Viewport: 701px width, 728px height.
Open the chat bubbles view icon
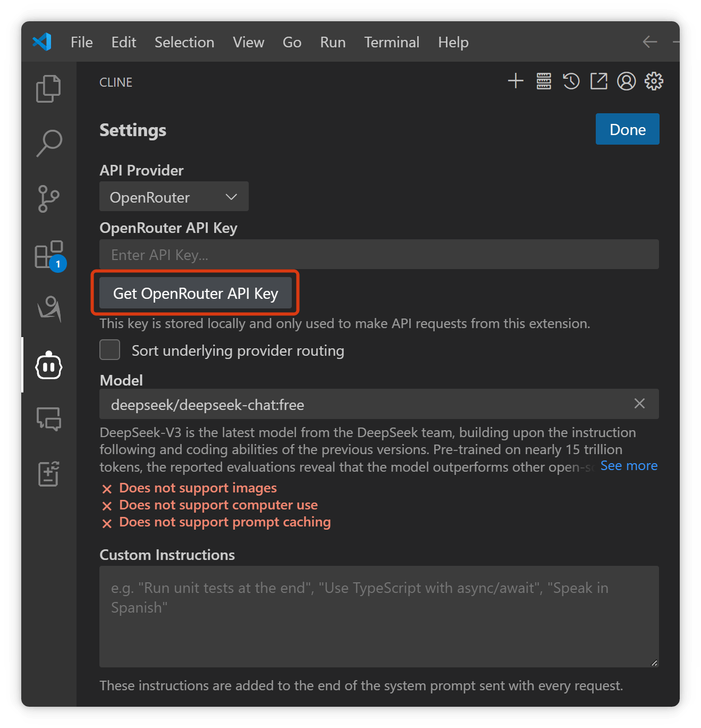(49, 419)
